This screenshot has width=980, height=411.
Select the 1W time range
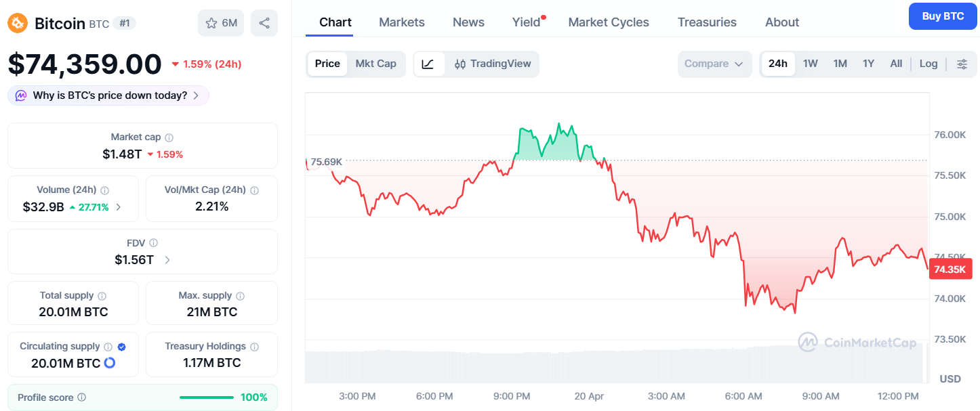(811, 64)
